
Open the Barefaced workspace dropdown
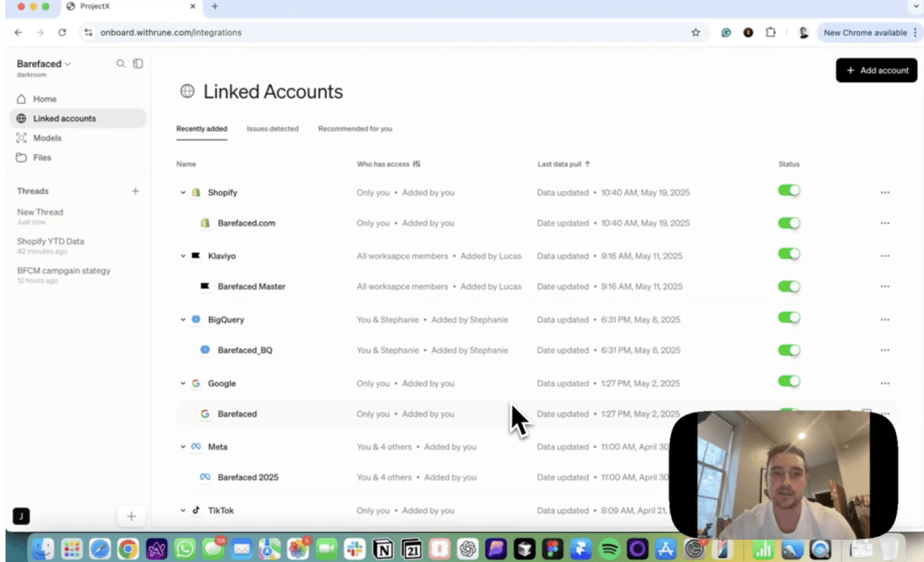point(44,64)
